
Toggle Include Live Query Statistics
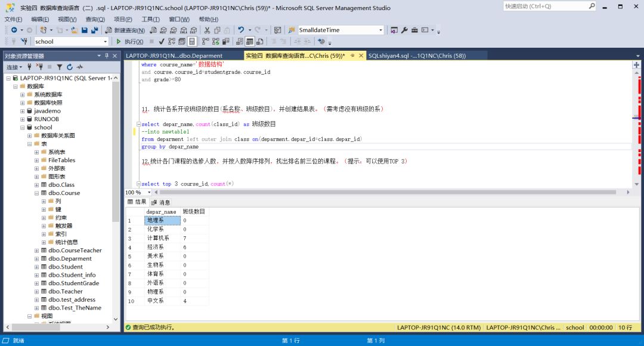click(x=216, y=42)
